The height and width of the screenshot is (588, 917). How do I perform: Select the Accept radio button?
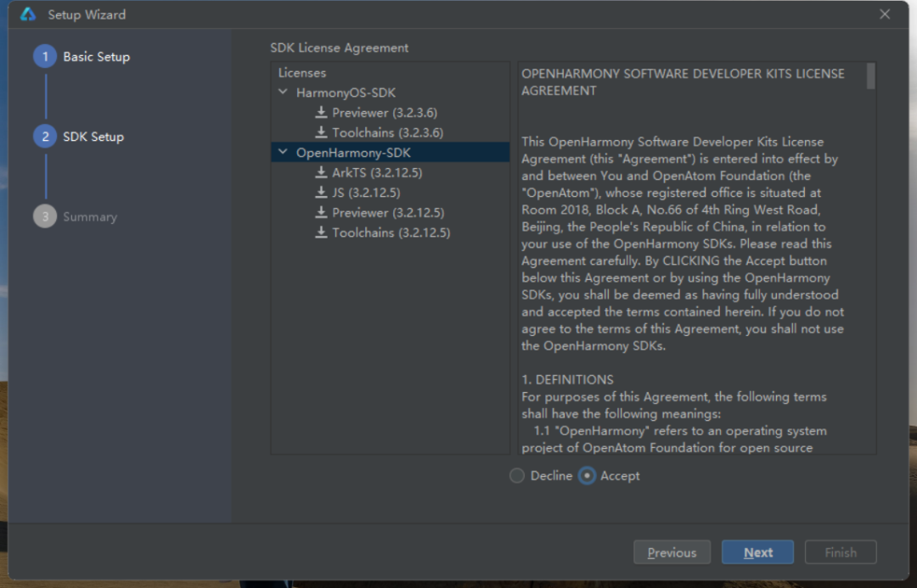(x=587, y=476)
